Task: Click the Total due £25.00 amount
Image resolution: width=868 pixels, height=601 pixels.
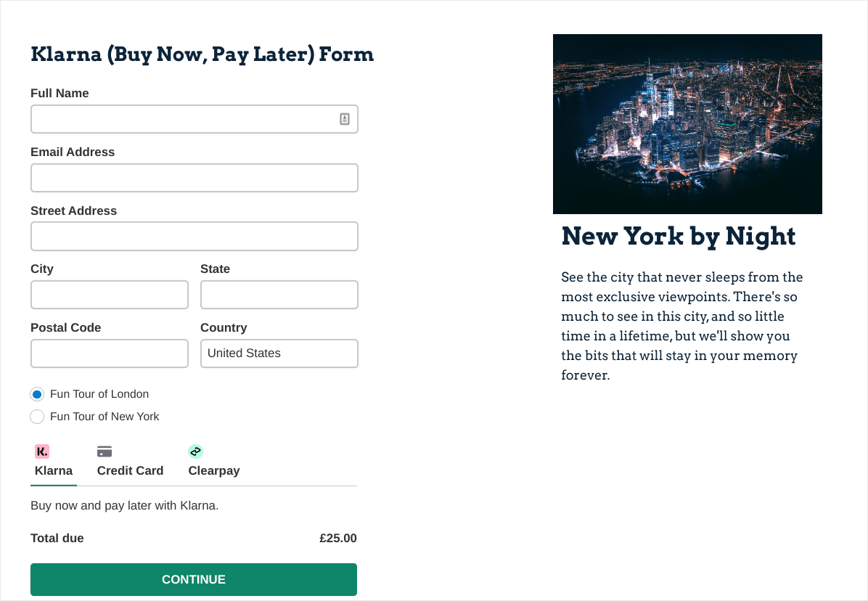Action: (x=337, y=538)
